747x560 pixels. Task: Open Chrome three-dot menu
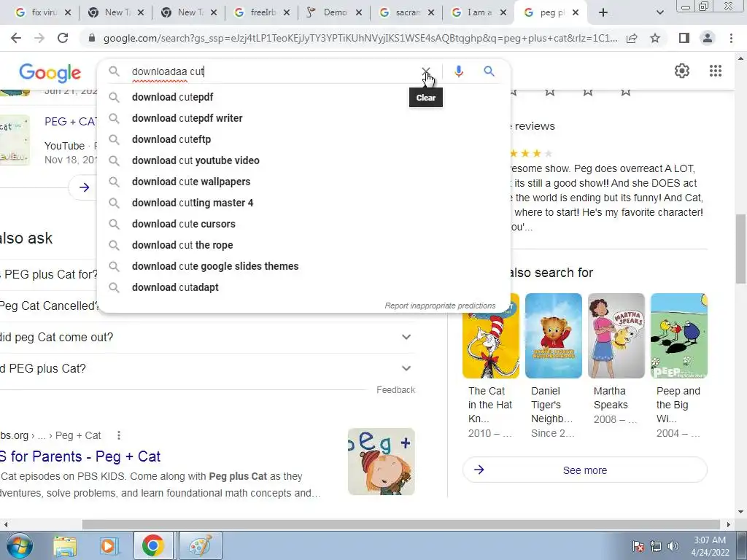point(731,38)
